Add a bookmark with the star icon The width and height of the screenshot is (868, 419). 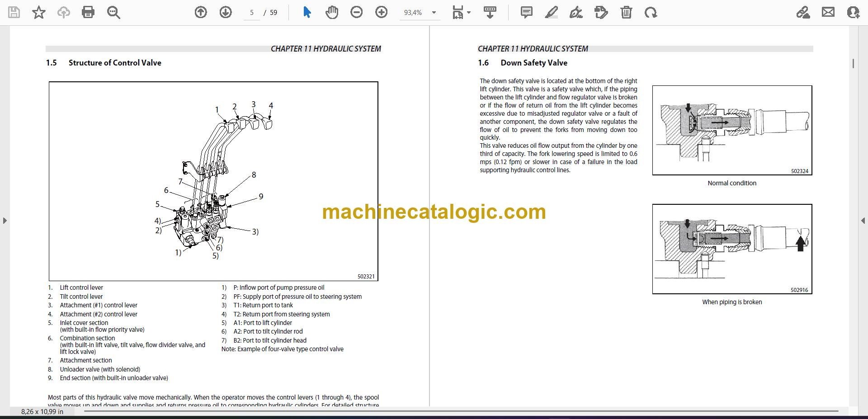point(39,12)
